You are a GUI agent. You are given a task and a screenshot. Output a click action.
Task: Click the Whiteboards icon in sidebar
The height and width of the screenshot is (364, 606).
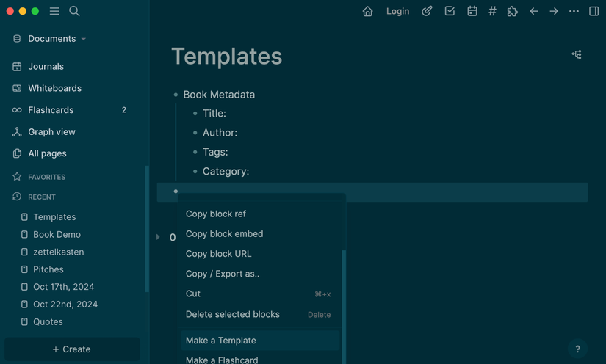pyautogui.click(x=17, y=88)
